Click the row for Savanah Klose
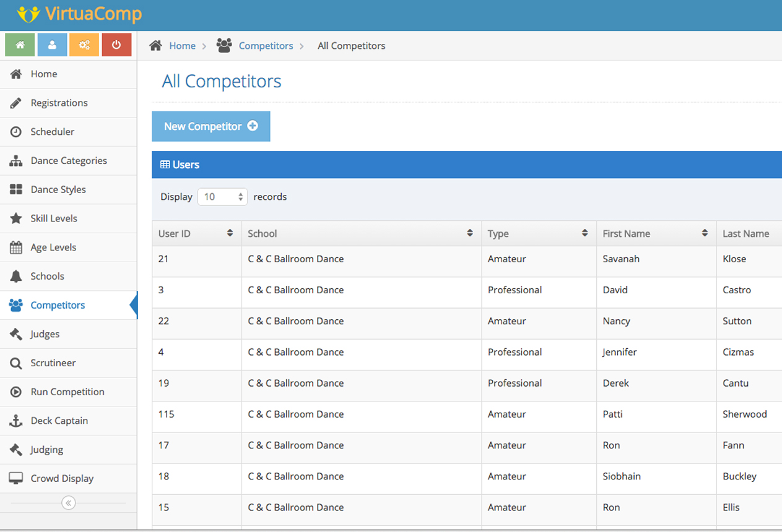Screen dimensions: 782x532 (x=433, y=259)
